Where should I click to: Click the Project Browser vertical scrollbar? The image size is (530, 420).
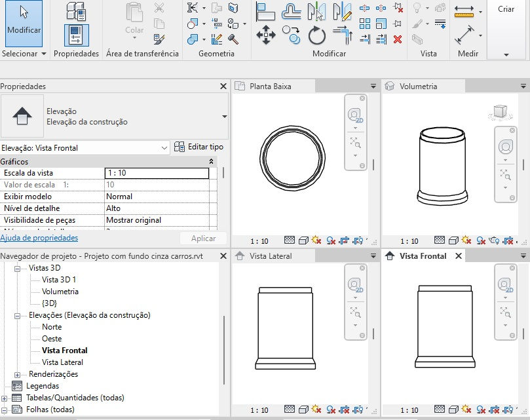point(224,351)
